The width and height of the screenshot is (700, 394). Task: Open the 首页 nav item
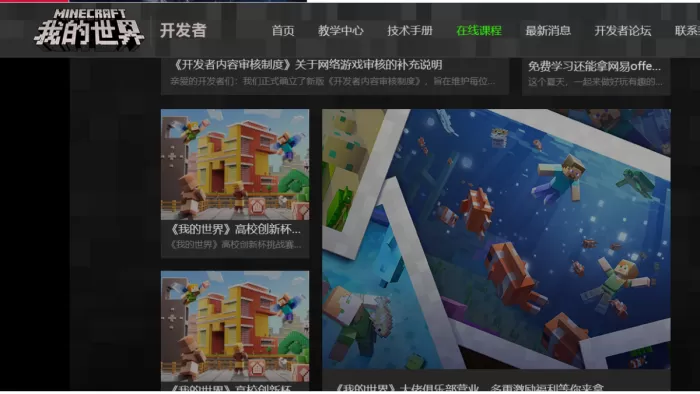283,31
